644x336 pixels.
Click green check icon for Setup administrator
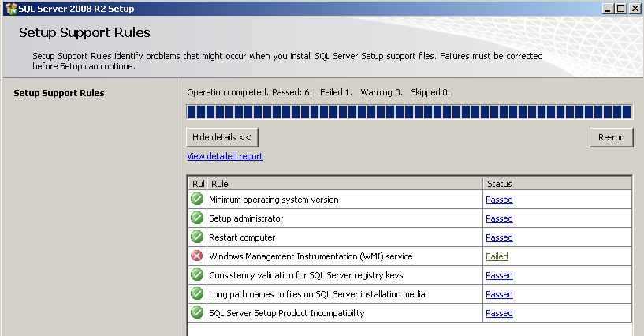[x=197, y=218]
